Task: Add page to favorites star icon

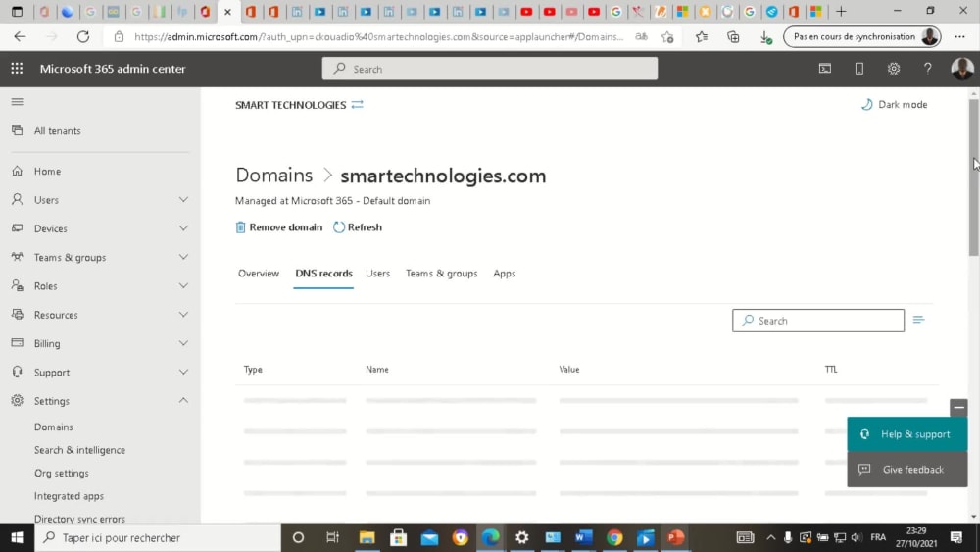Action: [x=667, y=37]
